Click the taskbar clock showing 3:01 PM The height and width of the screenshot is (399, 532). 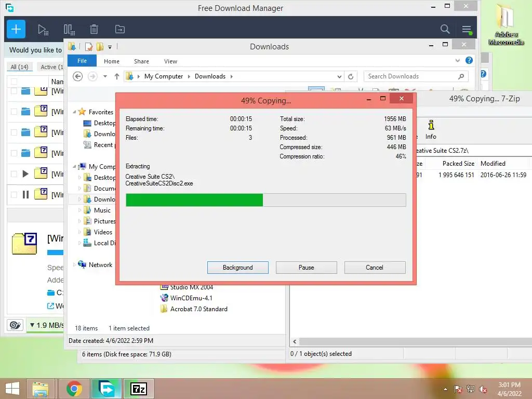pyautogui.click(x=509, y=389)
